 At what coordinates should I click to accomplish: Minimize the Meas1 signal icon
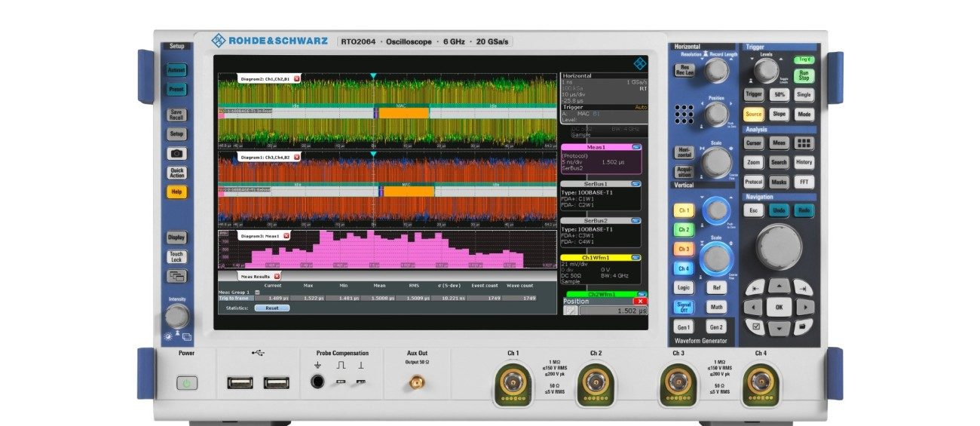pyautogui.click(x=635, y=148)
